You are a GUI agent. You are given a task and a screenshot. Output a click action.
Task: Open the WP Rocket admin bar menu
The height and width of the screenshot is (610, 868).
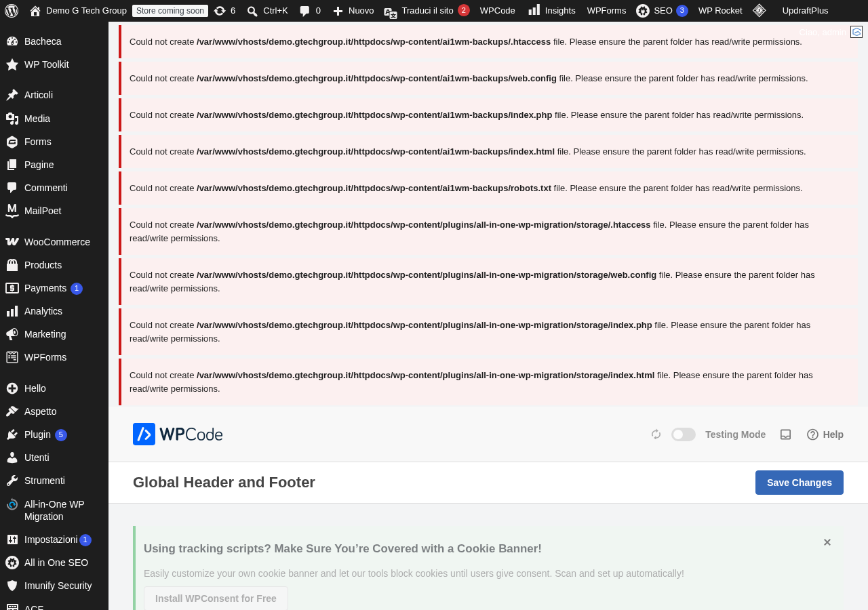pyautogui.click(x=720, y=11)
